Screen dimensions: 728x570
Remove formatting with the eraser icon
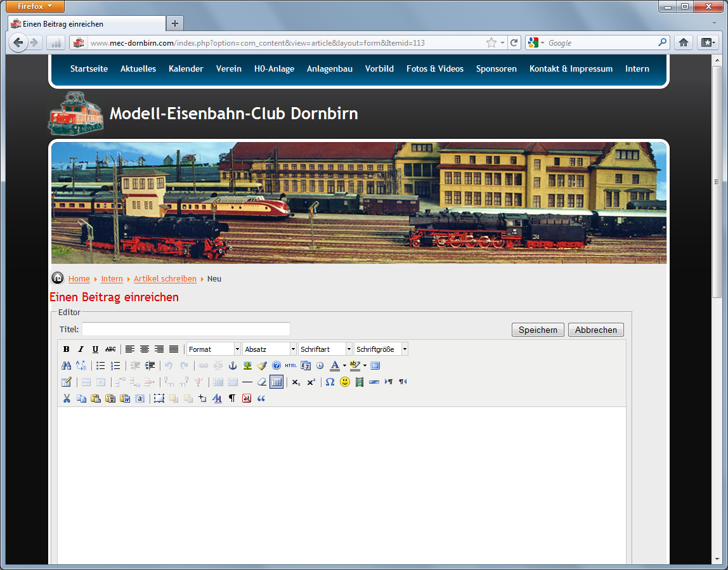point(262,382)
